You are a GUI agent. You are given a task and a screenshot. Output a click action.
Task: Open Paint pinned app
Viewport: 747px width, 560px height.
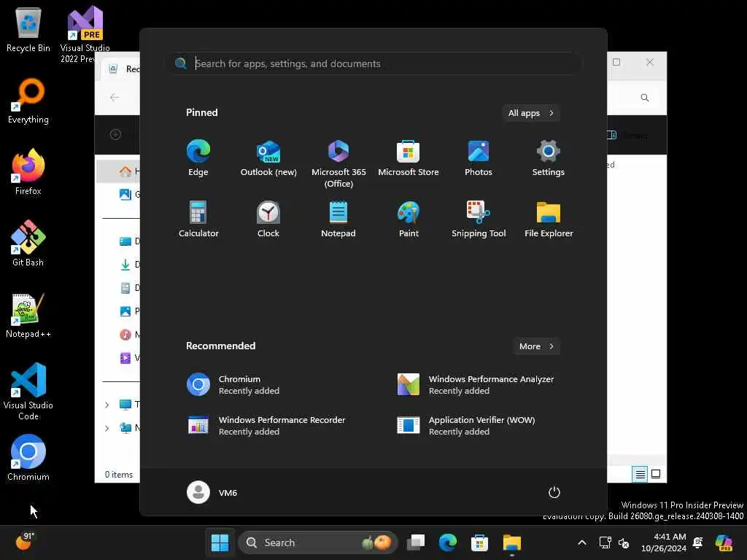point(409,219)
